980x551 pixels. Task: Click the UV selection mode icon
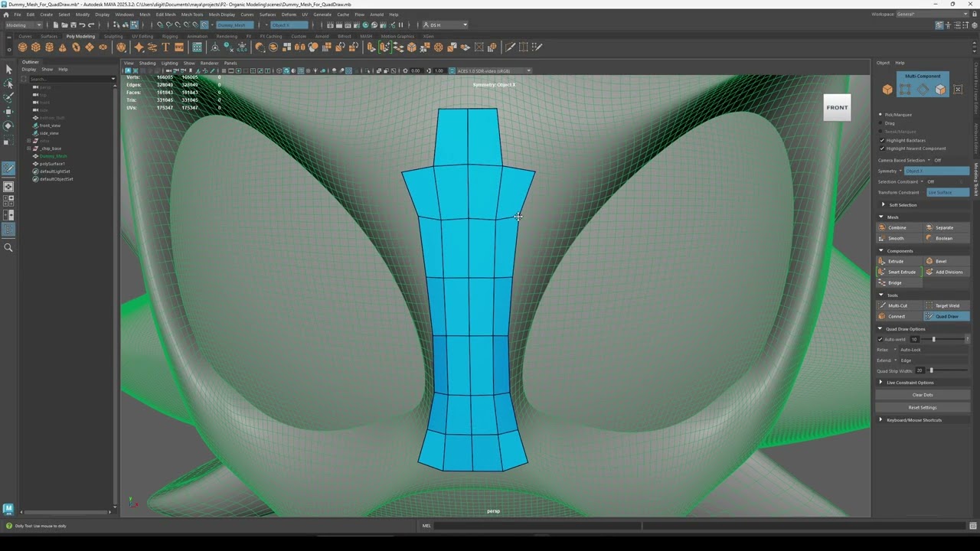coord(958,90)
